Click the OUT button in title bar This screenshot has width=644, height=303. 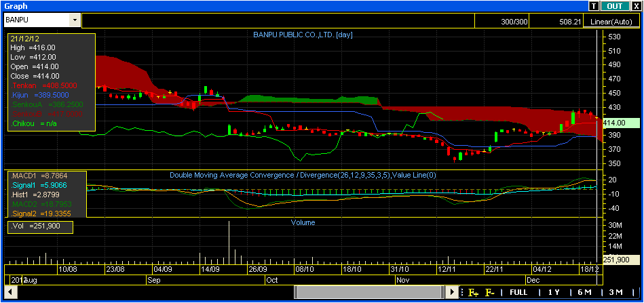[x=615, y=5]
